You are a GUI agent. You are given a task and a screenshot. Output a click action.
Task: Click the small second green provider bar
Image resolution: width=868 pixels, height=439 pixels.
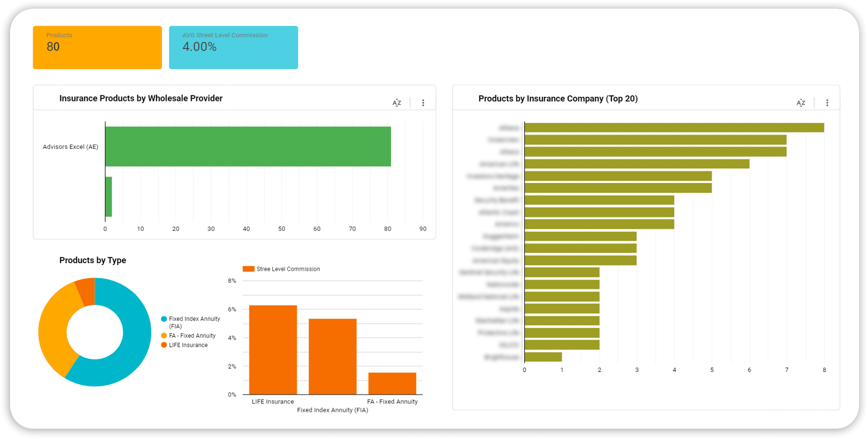click(108, 197)
